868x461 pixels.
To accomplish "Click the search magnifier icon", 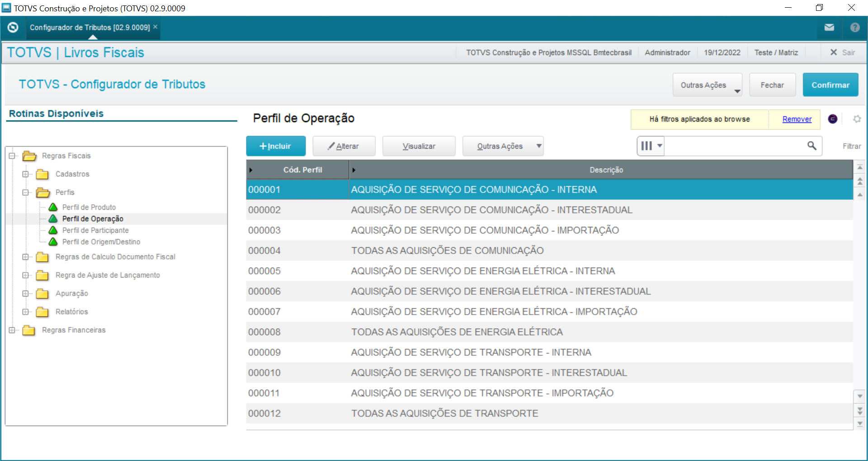I will 812,146.
